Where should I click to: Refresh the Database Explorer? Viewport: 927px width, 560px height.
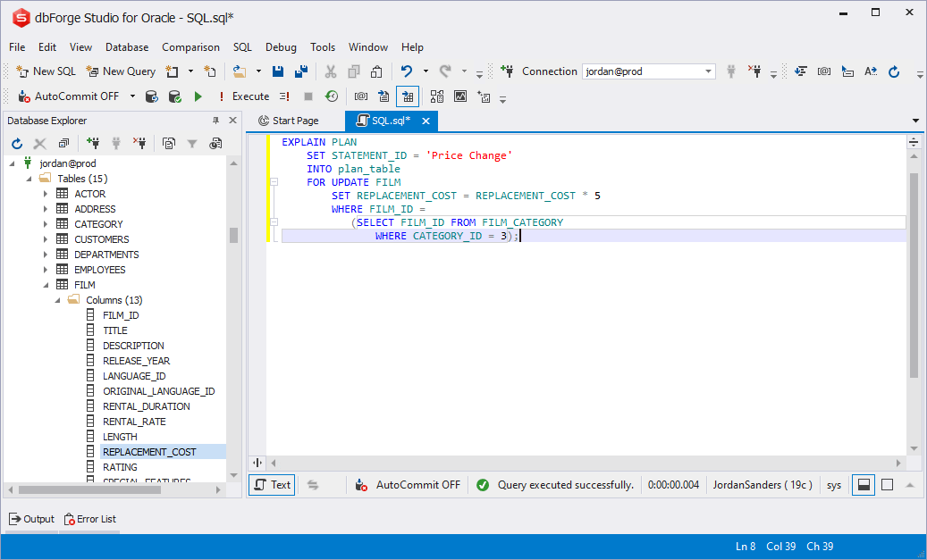point(16,143)
